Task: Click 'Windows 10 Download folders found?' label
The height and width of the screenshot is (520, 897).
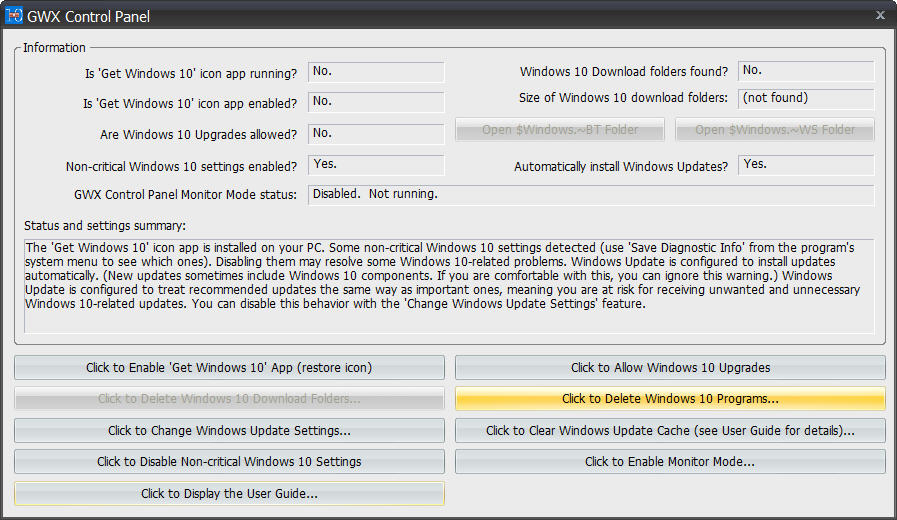Action: tap(624, 72)
